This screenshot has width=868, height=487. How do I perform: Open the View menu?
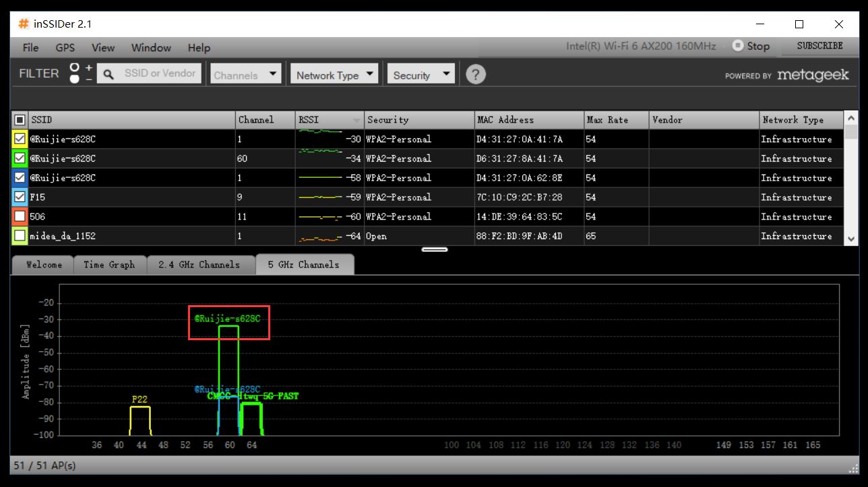coord(103,48)
